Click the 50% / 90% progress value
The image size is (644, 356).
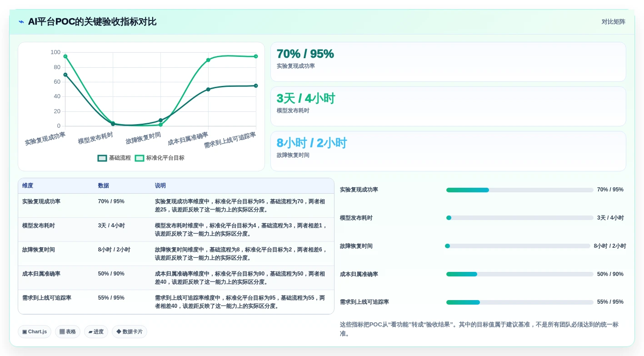610,274
